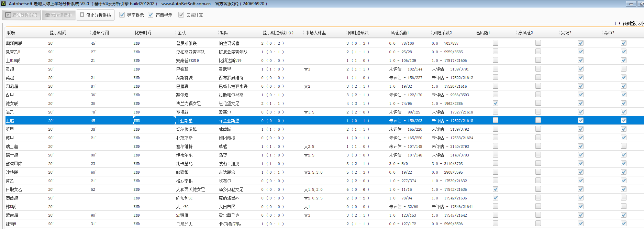The height and width of the screenshot is (229, 644).
Task: Toggle the 云端计算 checkbox
Action: (x=181, y=15)
